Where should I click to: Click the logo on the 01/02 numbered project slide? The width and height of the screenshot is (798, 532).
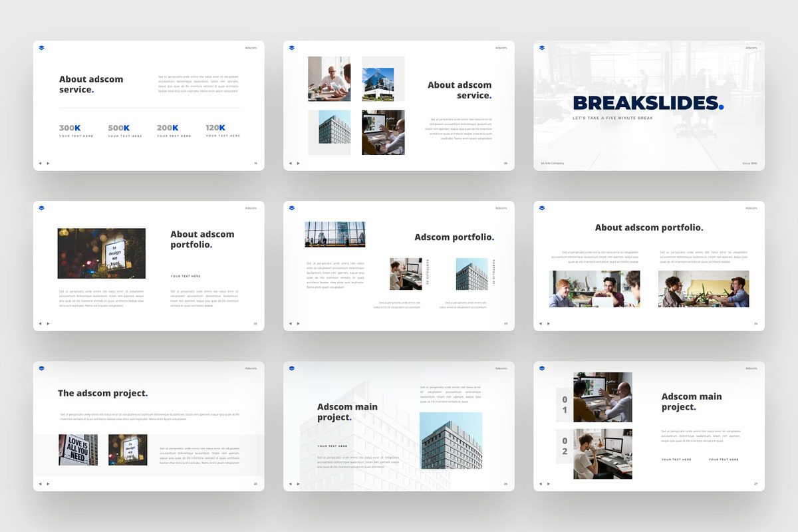(541, 368)
